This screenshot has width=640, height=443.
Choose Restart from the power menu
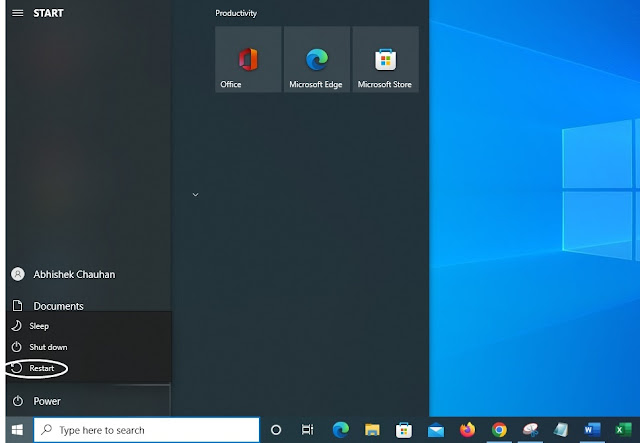click(x=89, y=368)
